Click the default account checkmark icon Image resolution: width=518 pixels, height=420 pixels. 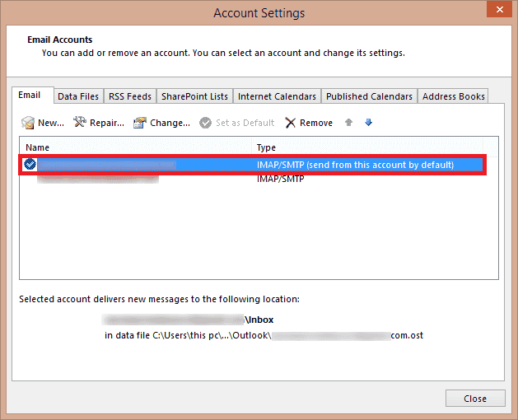click(x=30, y=165)
